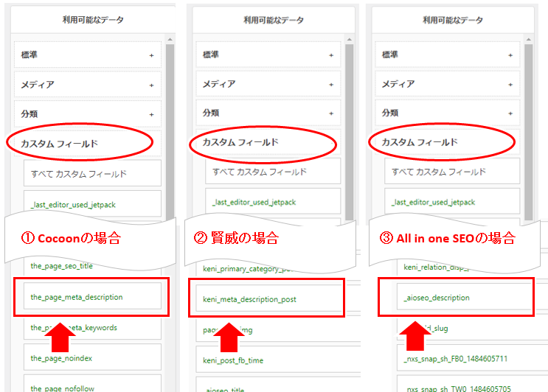Click scrollbar thumb in Cocoon panel

170,132
